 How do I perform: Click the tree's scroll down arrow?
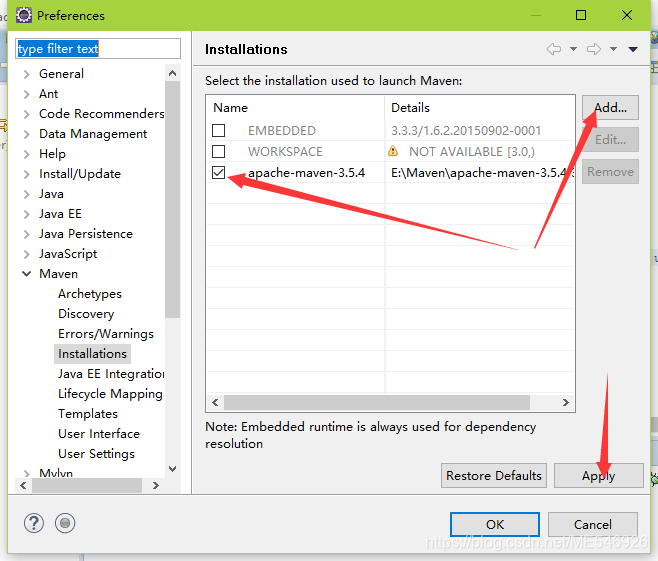pos(172,469)
